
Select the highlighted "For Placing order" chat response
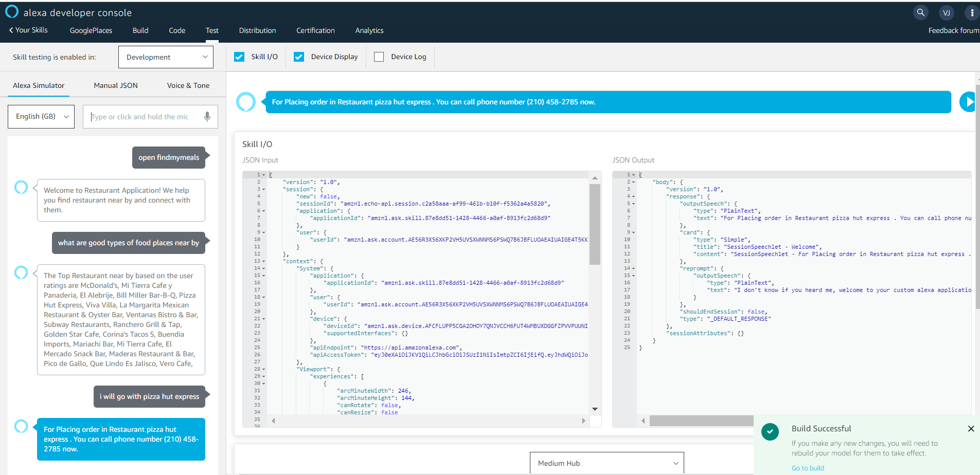[x=121, y=439]
